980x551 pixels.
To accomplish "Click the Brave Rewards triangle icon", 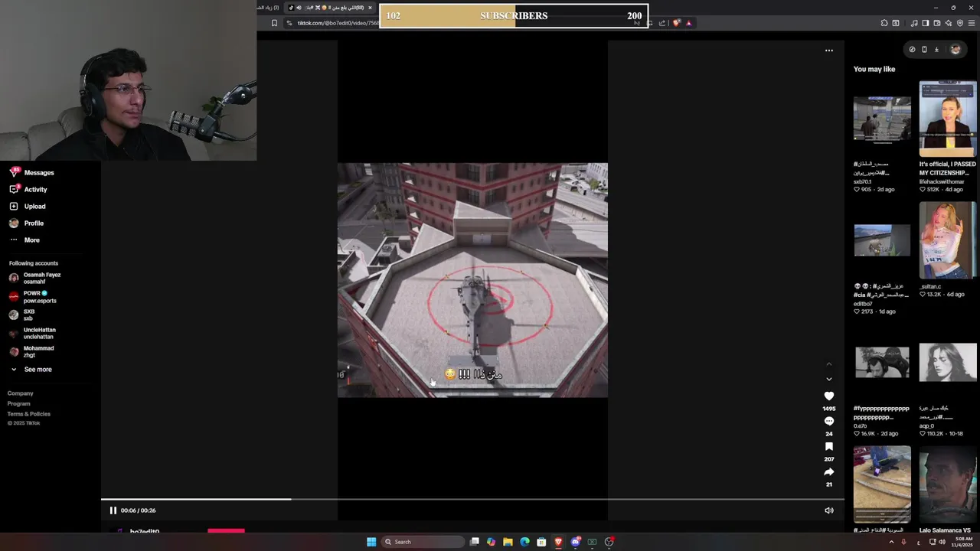I will click(x=688, y=23).
